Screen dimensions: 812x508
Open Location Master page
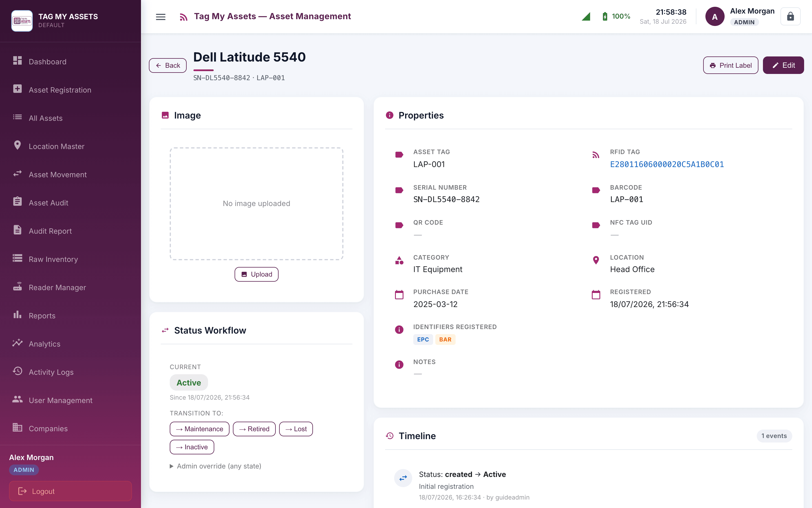coord(70,146)
